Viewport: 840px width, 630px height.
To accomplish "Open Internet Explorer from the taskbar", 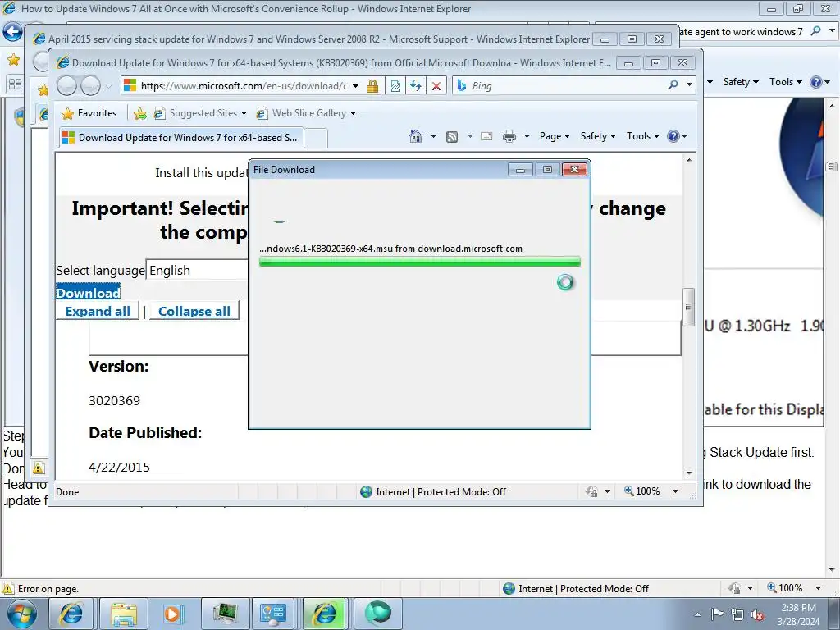I will [71, 614].
